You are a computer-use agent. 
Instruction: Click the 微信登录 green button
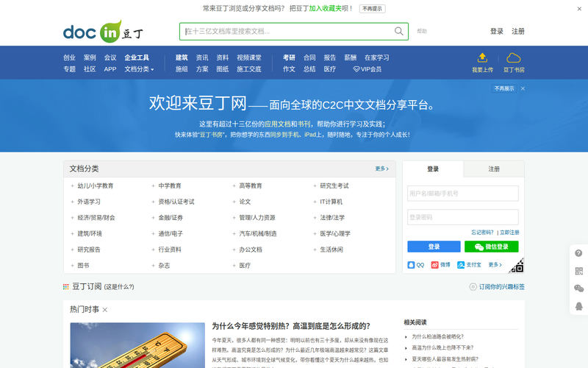pos(491,247)
